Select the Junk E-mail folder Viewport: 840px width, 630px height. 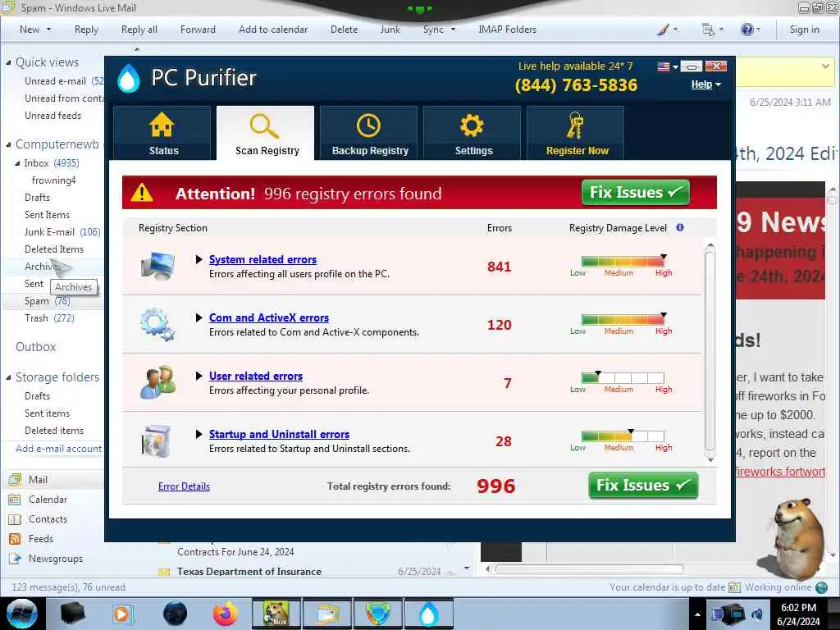pyautogui.click(x=62, y=232)
